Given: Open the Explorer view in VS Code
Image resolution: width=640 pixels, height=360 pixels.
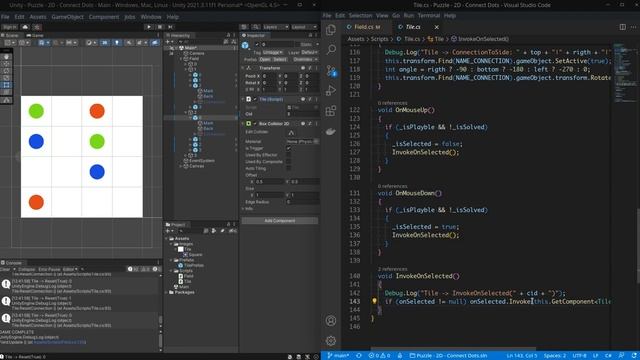Looking at the screenshot, I should coord(331,30).
